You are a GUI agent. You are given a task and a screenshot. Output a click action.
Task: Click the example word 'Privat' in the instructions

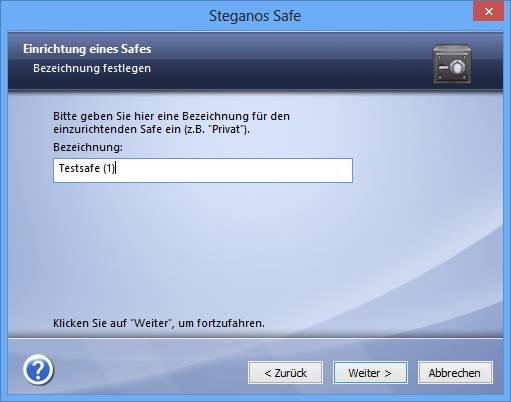226,129
